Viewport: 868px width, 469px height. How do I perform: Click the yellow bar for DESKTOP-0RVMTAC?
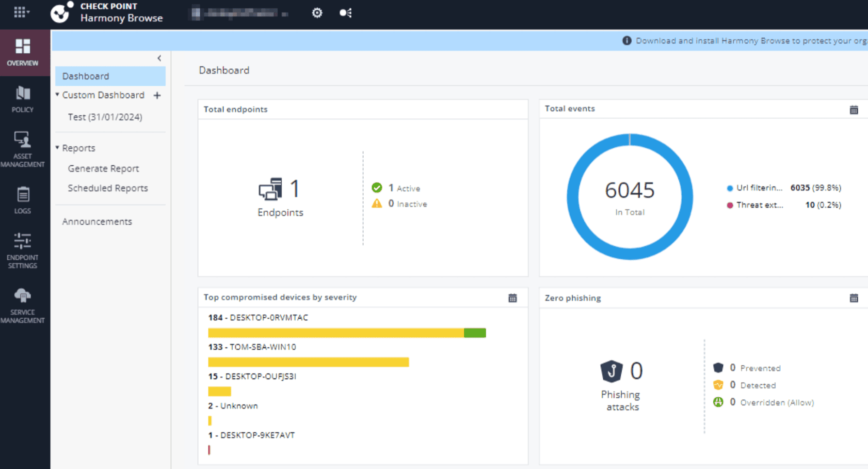pyautogui.click(x=336, y=333)
